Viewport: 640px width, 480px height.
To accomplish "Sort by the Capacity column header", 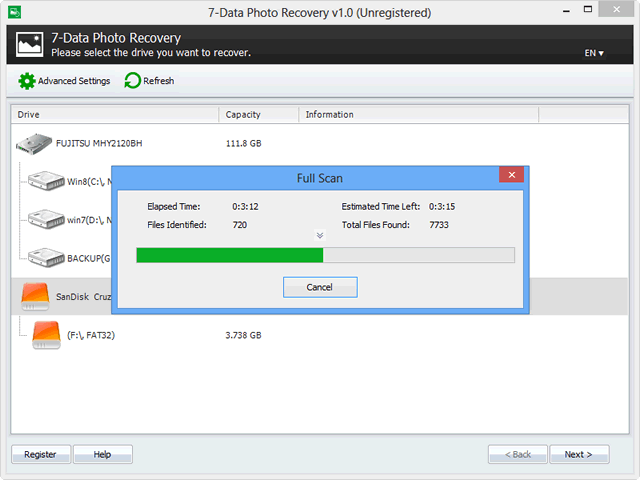I will 258,115.
